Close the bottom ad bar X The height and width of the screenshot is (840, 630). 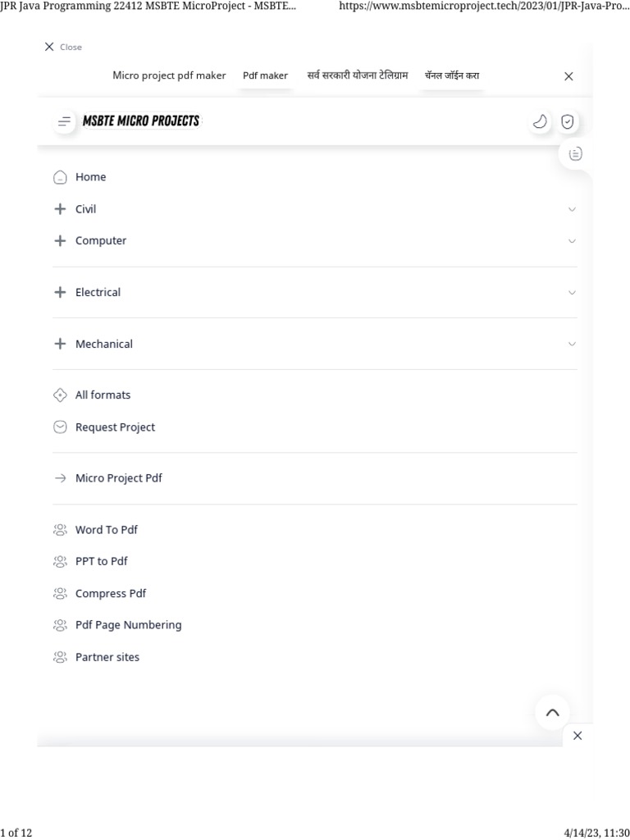click(x=577, y=735)
